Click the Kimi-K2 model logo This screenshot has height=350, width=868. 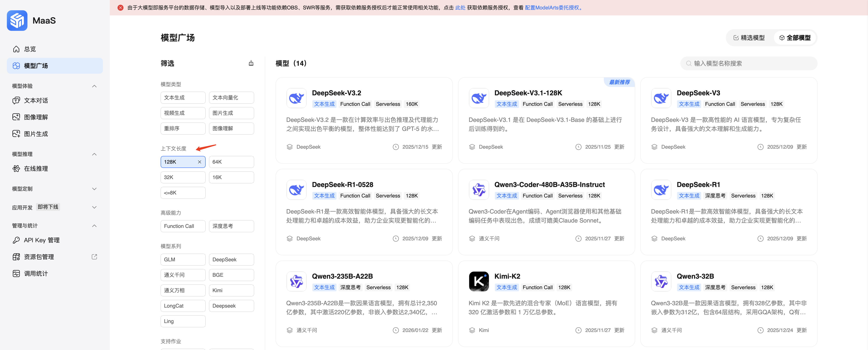click(x=478, y=281)
